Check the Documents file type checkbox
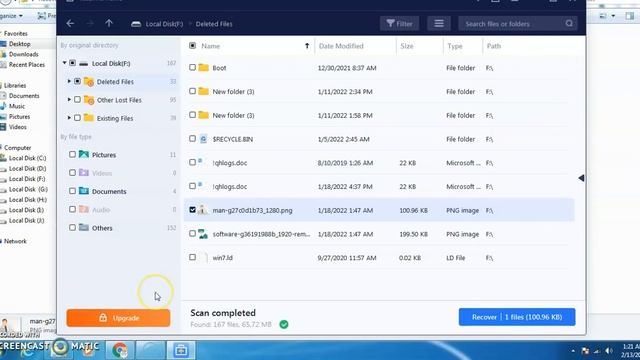 tap(72, 191)
